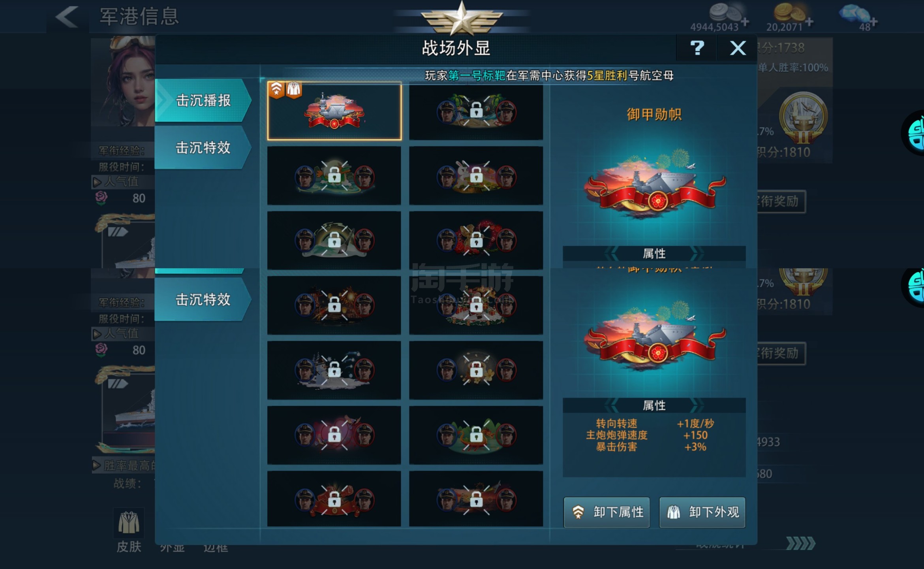Image resolution: width=924 pixels, height=569 pixels.
Task: Add gold coins with plus icon
Action: (x=809, y=22)
